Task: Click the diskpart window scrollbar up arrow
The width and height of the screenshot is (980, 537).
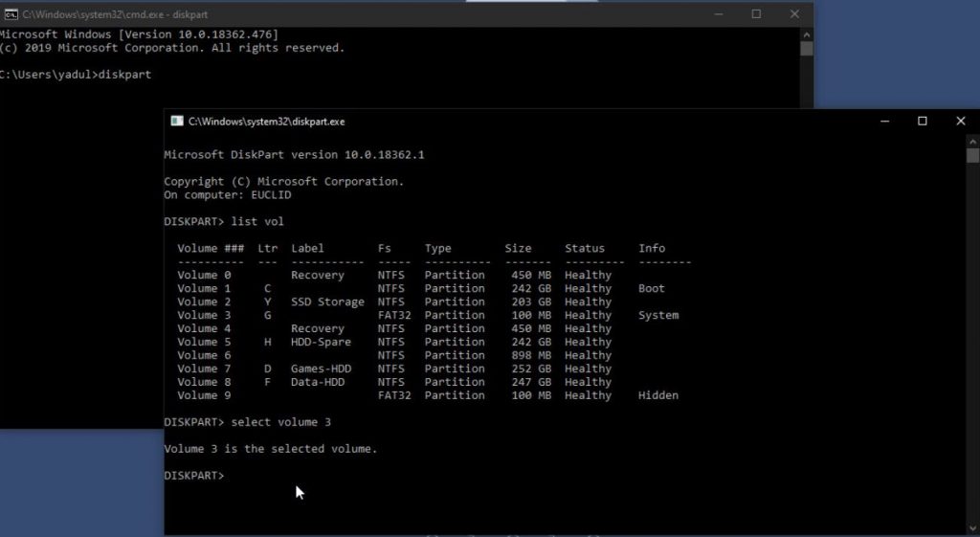Action: 972,142
